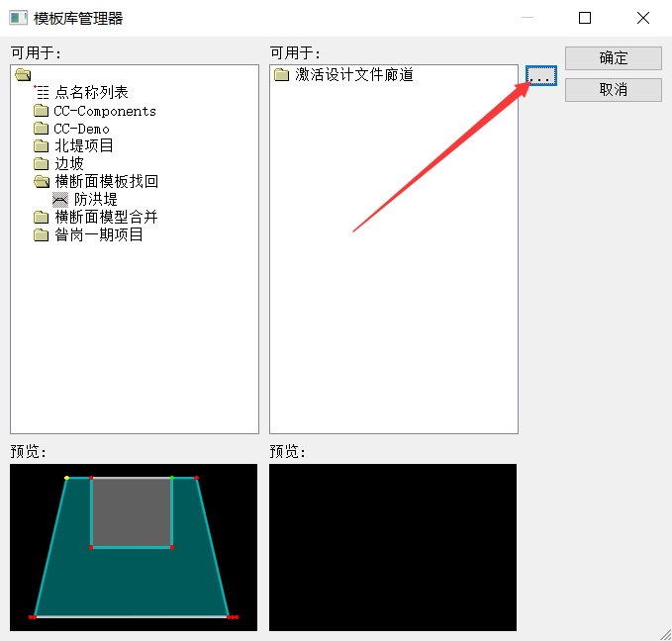Select the 防洪堤 template item
Image resolution: width=672 pixels, height=641 pixels.
(96, 200)
